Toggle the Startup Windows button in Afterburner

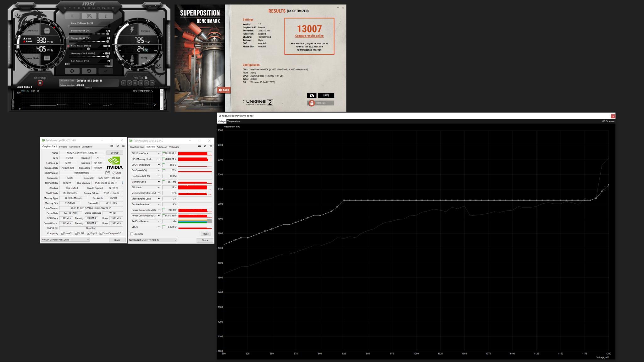(x=40, y=83)
